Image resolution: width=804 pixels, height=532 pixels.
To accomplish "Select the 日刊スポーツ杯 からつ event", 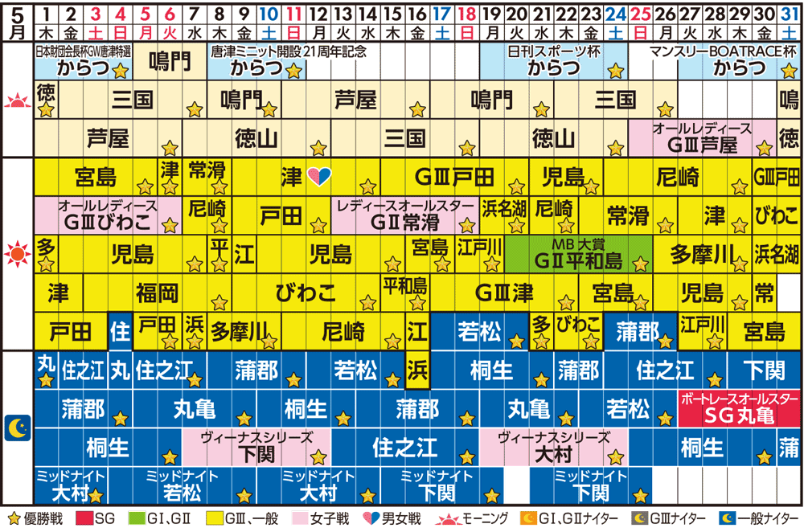I will pyautogui.click(x=554, y=61).
